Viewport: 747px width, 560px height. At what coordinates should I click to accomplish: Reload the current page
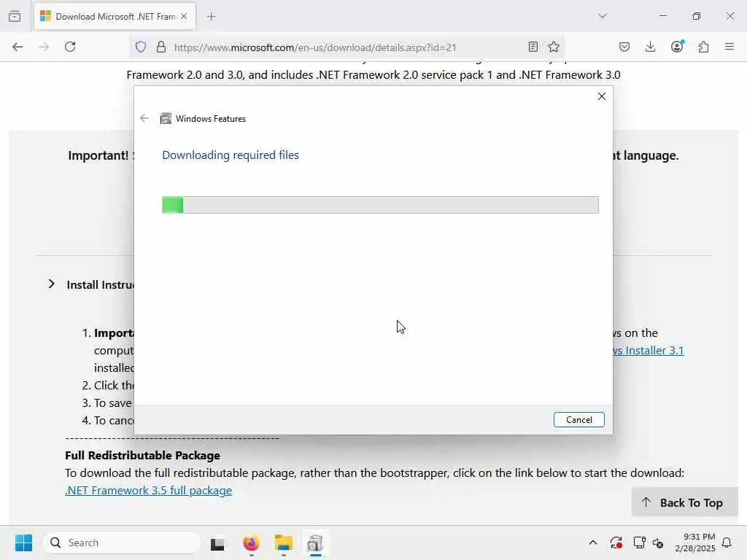[70, 47]
